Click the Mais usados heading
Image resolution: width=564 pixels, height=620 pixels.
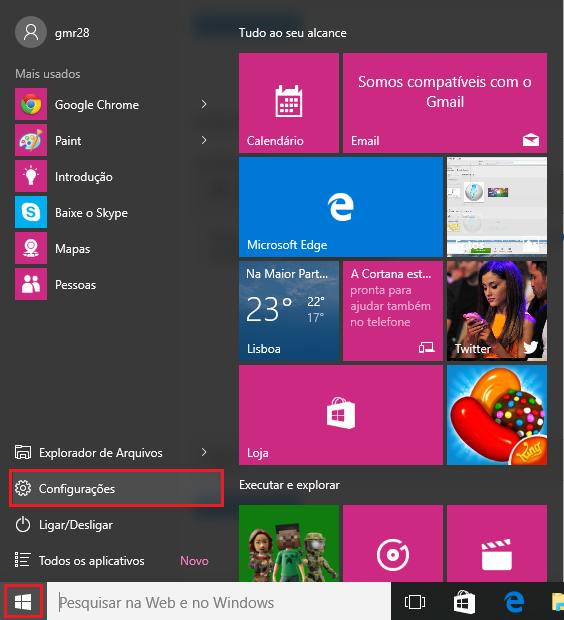(x=47, y=74)
